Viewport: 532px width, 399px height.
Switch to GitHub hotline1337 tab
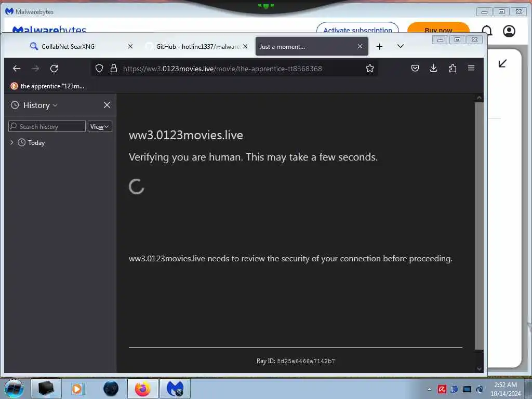[197, 46]
